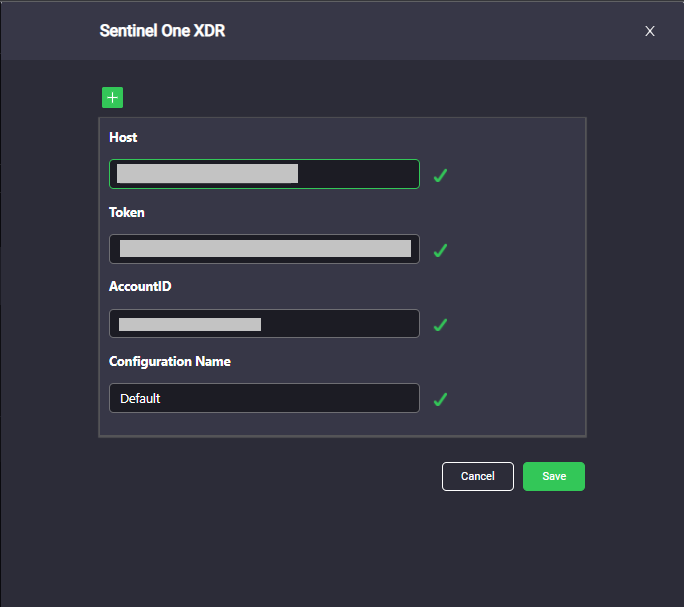Click the Token label
This screenshot has height=607, width=684.
click(x=127, y=213)
